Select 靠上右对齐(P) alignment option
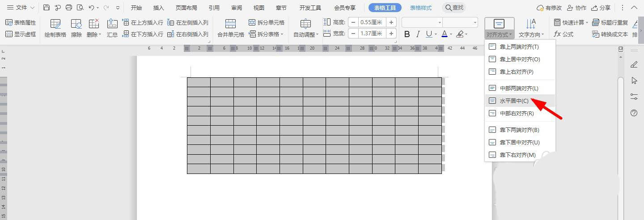Viewport: 644px width, 220px height. click(x=520, y=72)
